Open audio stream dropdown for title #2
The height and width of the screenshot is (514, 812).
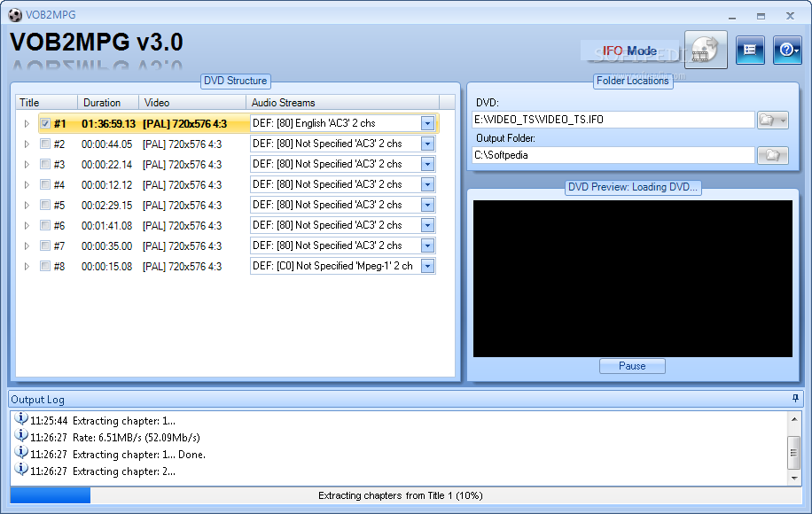pyautogui.click(x=427, y=144)
